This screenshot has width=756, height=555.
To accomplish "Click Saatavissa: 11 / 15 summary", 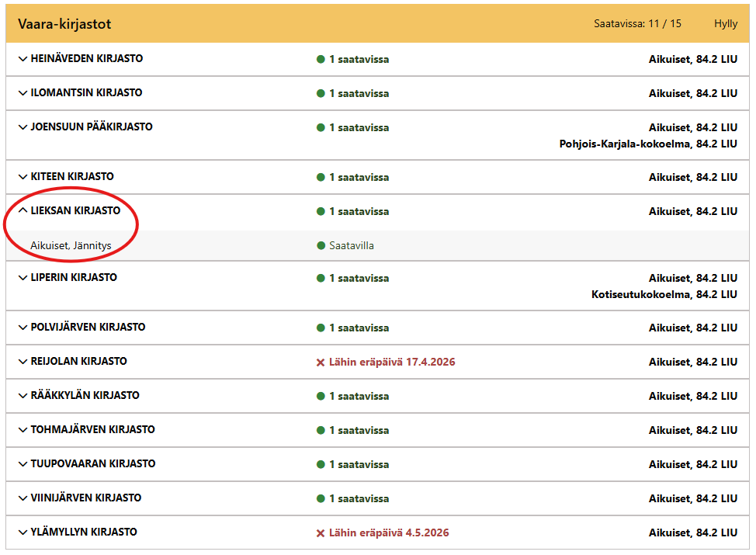I will tap(637, 24).
